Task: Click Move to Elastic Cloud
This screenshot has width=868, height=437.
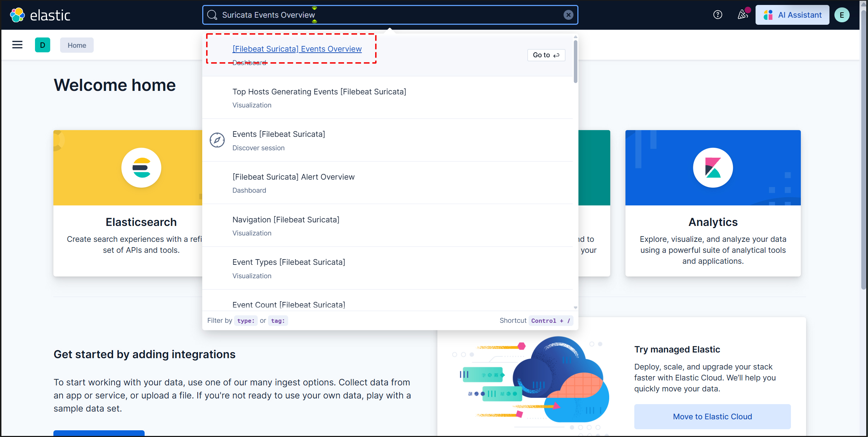Action: (712, 416)
